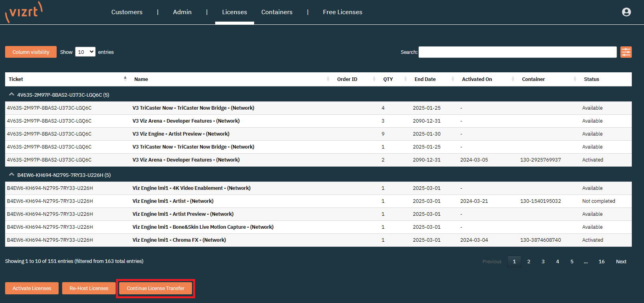This screenshot has width=644, height=303.
Task: Sort by the End Date column
Action: pos(425,79)
